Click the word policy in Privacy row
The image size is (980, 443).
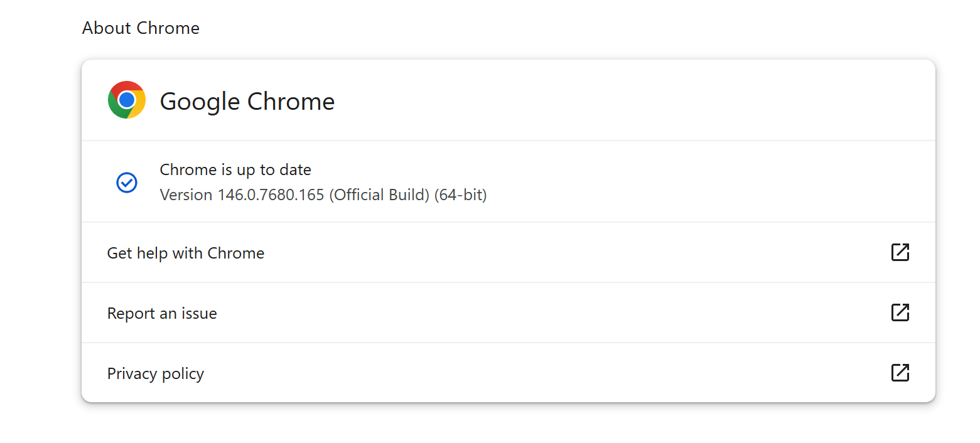(183, 373)
